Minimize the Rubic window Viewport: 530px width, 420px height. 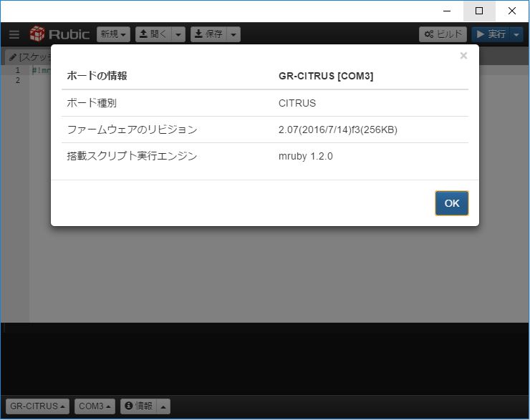pos(447,11)
